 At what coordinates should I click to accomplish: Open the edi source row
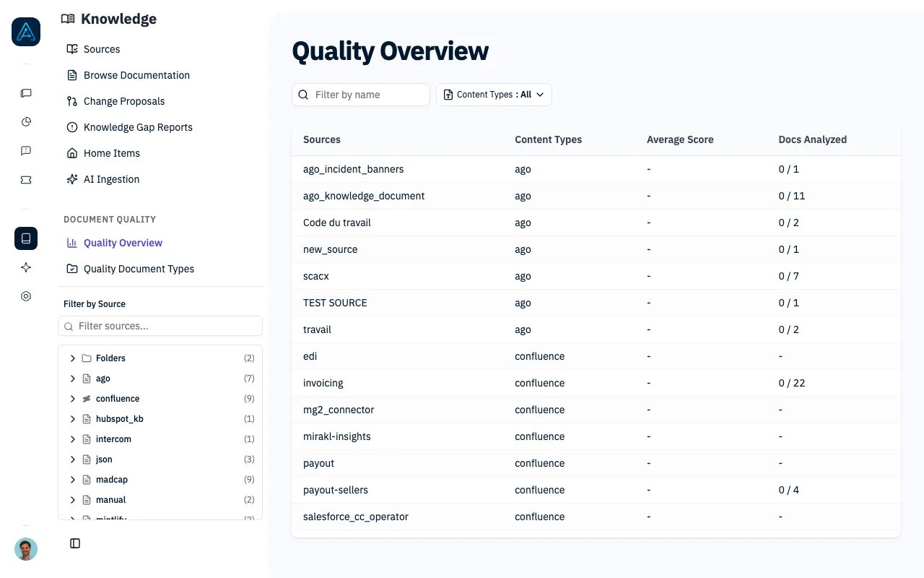[596, 356]
